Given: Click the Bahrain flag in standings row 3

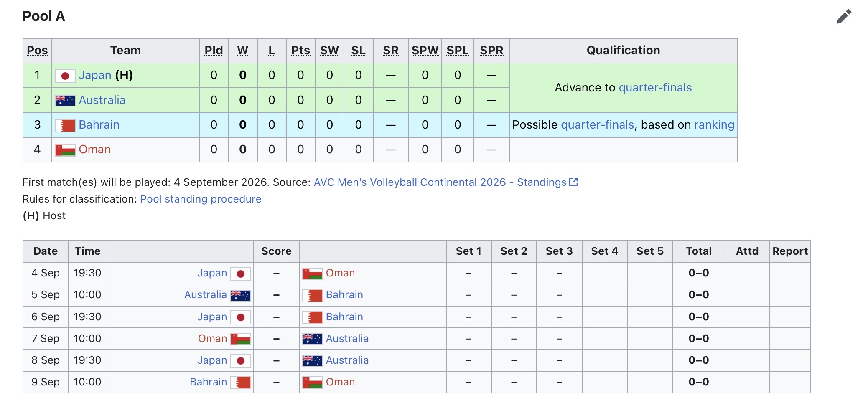Looking at the screenshot, I should [65, 125].
